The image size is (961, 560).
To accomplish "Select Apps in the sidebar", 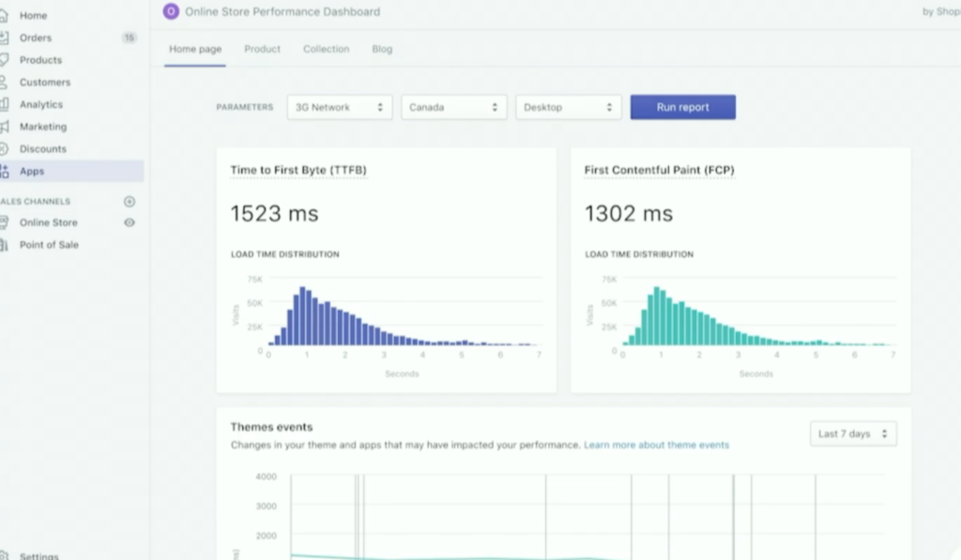I will pos(71,171).
